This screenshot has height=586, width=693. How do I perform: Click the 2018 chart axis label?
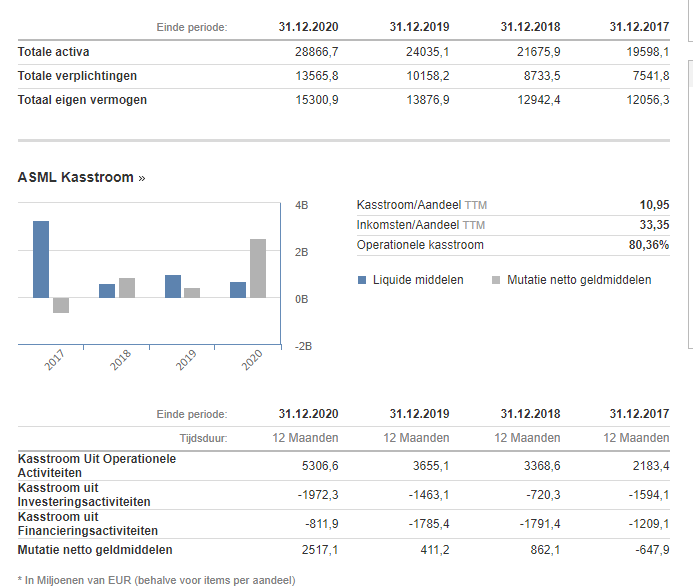[120, 360]
